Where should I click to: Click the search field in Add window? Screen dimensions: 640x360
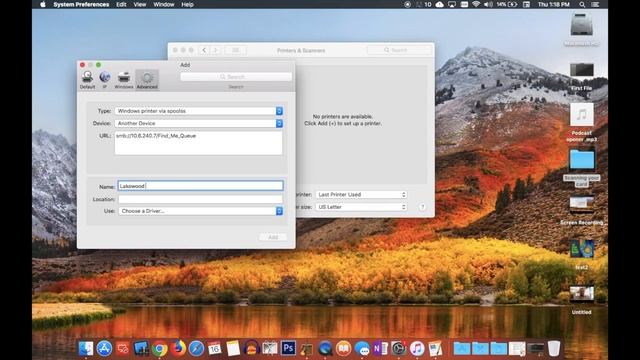(x=236, y=77)
